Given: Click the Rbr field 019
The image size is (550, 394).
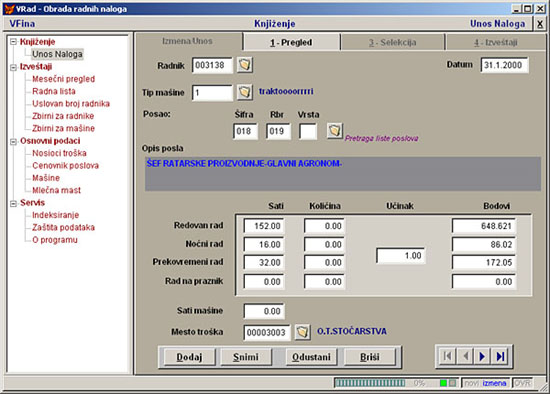Looking at the screenshot, I should [x=278, y=131].
